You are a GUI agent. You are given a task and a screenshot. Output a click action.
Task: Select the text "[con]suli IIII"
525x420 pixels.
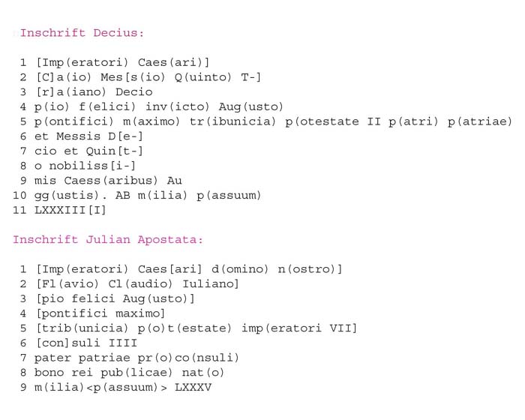click(x=86, y=343)
